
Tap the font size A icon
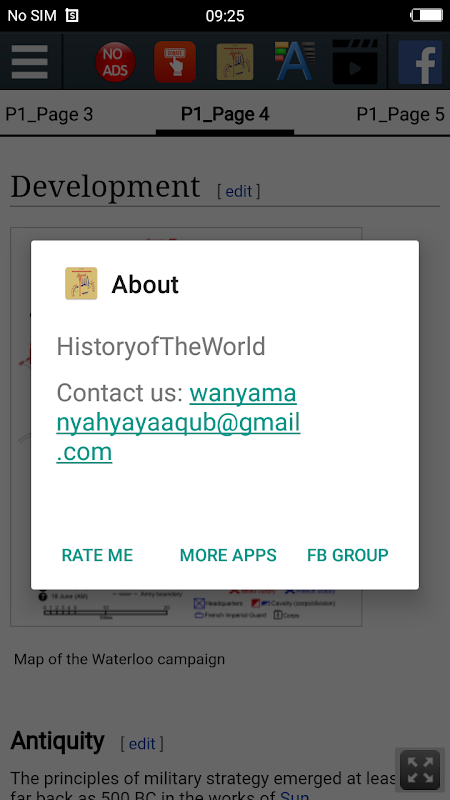294,62
